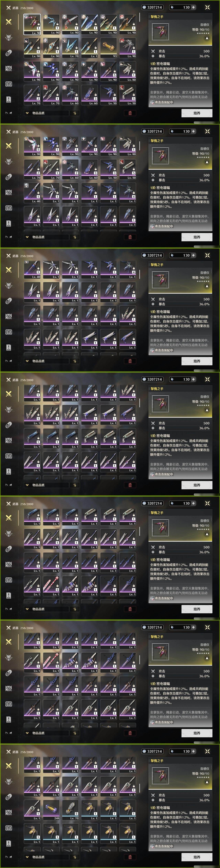220x868 pixels.
Task: Switch to crossed-swords weapons tab, bottom screenshot
Action: coord(9,766)
